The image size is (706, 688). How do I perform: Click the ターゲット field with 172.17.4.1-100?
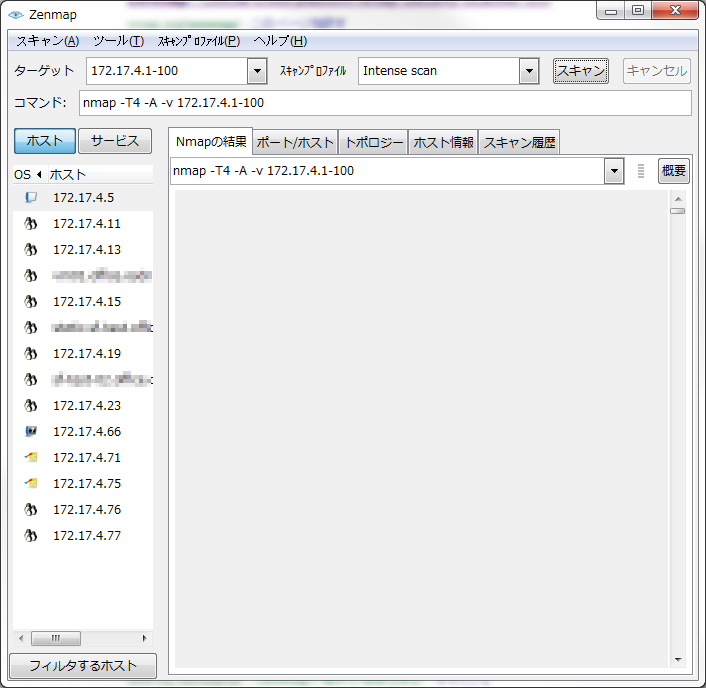pyautogui.click(x=167, y=71)
